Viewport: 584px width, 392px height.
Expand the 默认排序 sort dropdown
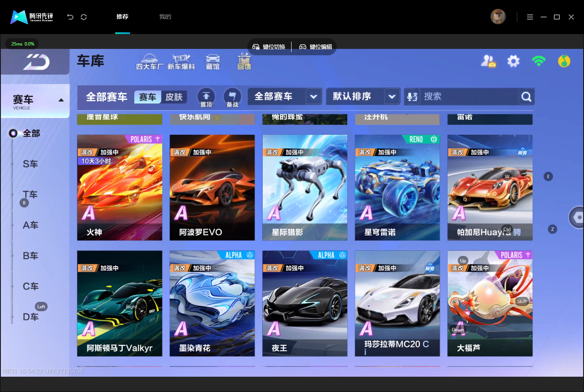point(363,97)
